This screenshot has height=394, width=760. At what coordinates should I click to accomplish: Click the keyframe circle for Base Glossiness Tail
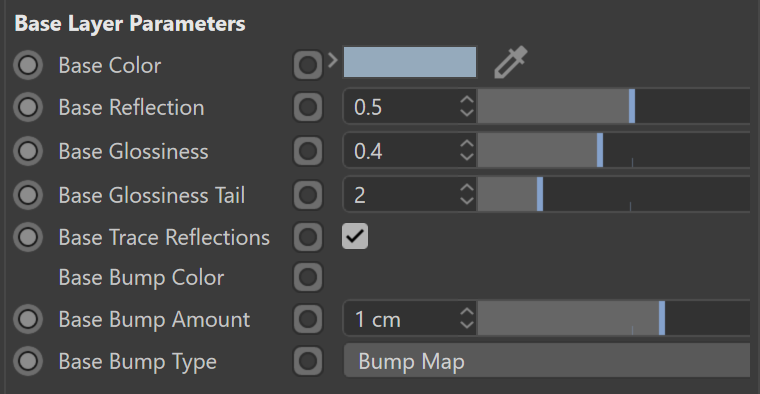tap(28, 195)
